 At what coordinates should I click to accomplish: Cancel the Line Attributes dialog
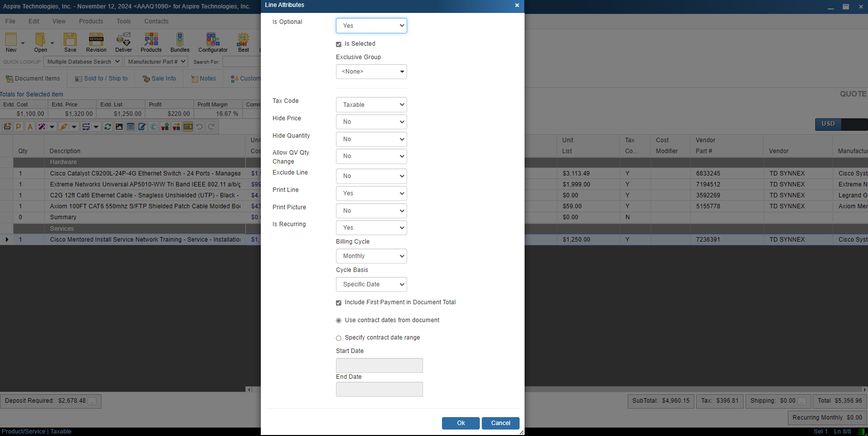pyautogui.click(x=500, y=423)
